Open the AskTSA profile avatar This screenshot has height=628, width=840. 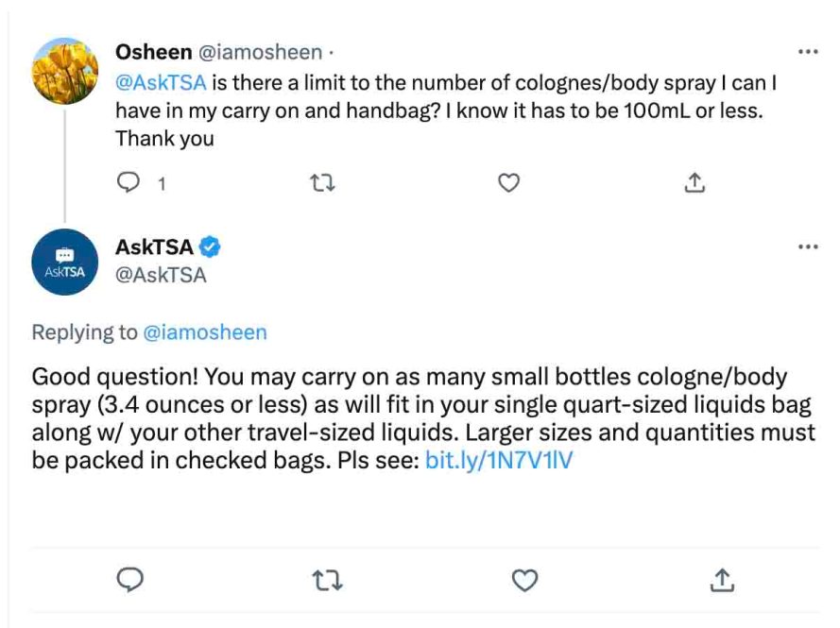tap(65, 263)
